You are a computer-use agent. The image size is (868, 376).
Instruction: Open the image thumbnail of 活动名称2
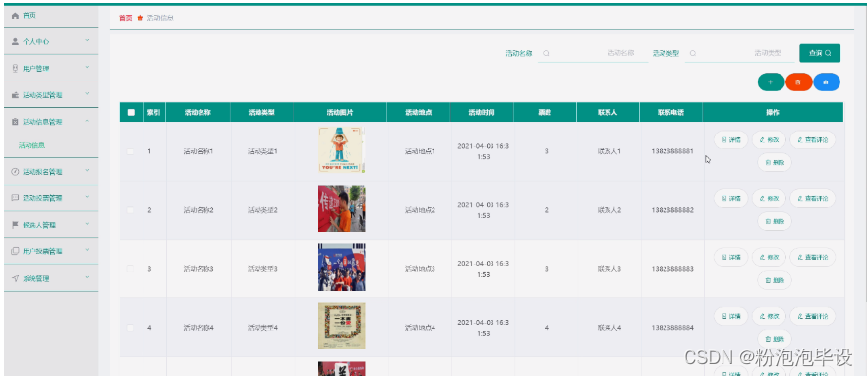[341, 208]
